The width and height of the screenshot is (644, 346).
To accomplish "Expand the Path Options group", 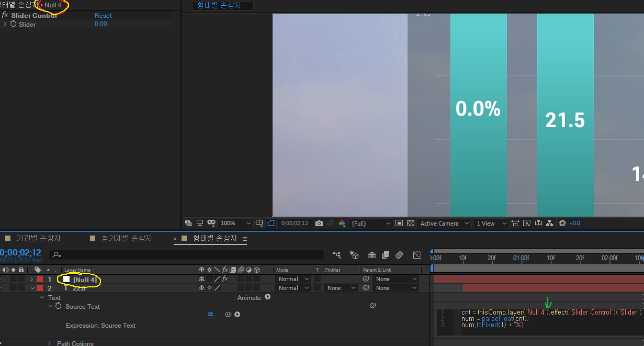I will click(50, 343).
